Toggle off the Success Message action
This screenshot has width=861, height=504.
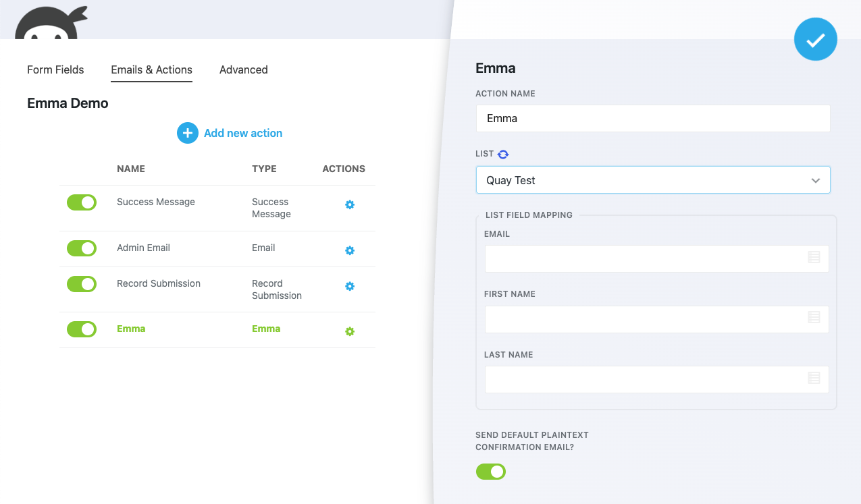[x=82, y=202]
